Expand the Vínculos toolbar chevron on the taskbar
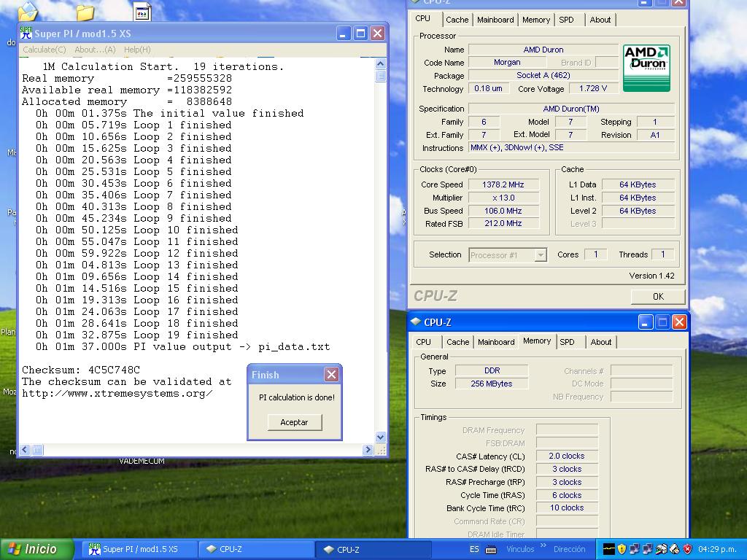Viewport: 747px width, 560px height. click(x=543, y=545)
